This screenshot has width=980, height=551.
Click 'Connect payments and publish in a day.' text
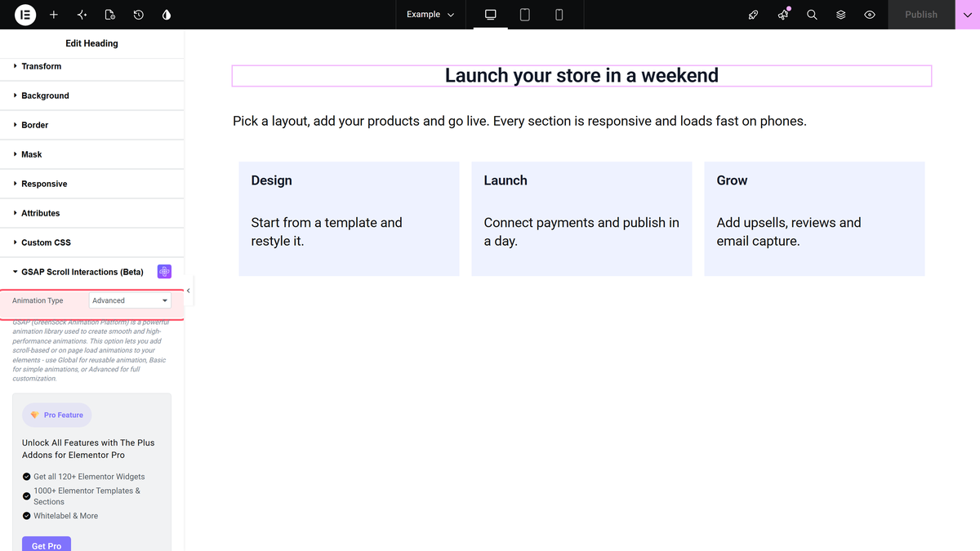click(581, 232)
